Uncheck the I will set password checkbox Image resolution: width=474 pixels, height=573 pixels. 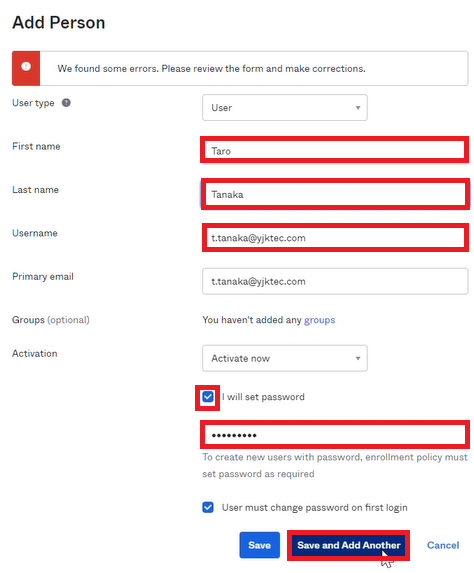tap(208, 397)
